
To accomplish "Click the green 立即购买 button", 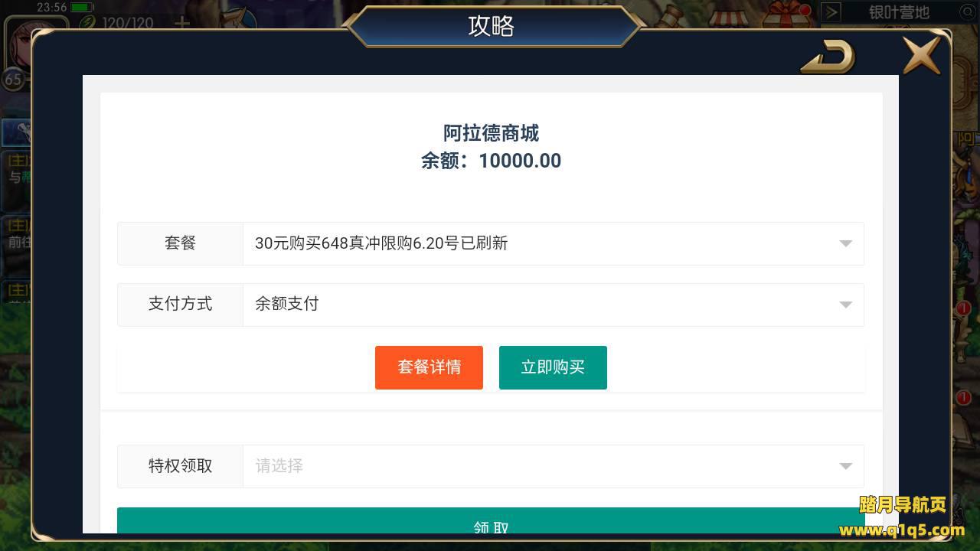I will point(553,367).
